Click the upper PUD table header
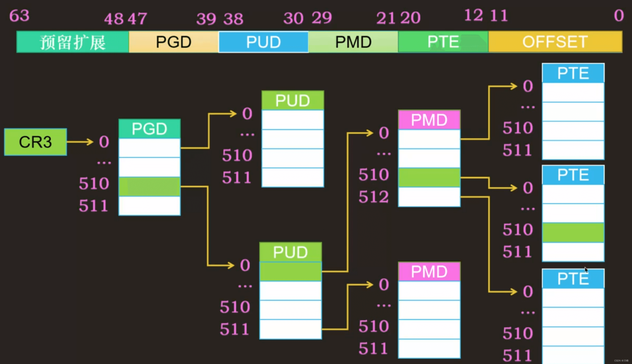This screenshot has width=632, height=364. [293, 100]
